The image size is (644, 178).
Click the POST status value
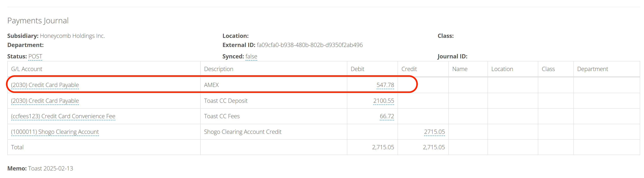[35, 56]
